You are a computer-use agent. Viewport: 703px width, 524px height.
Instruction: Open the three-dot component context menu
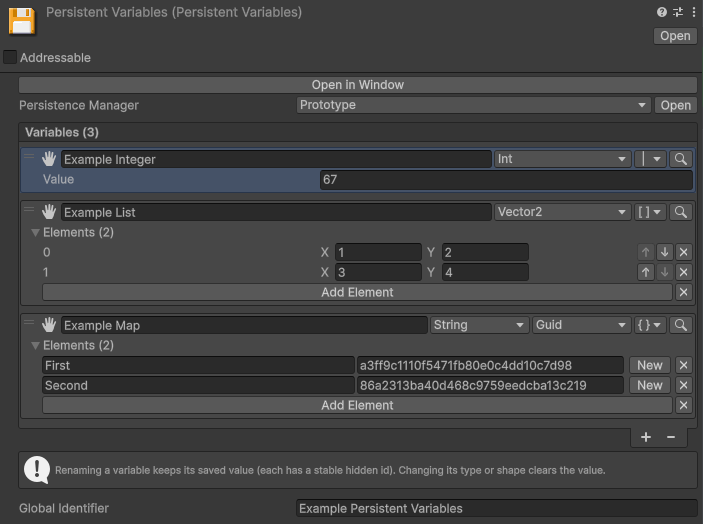(x=694, y=12)
